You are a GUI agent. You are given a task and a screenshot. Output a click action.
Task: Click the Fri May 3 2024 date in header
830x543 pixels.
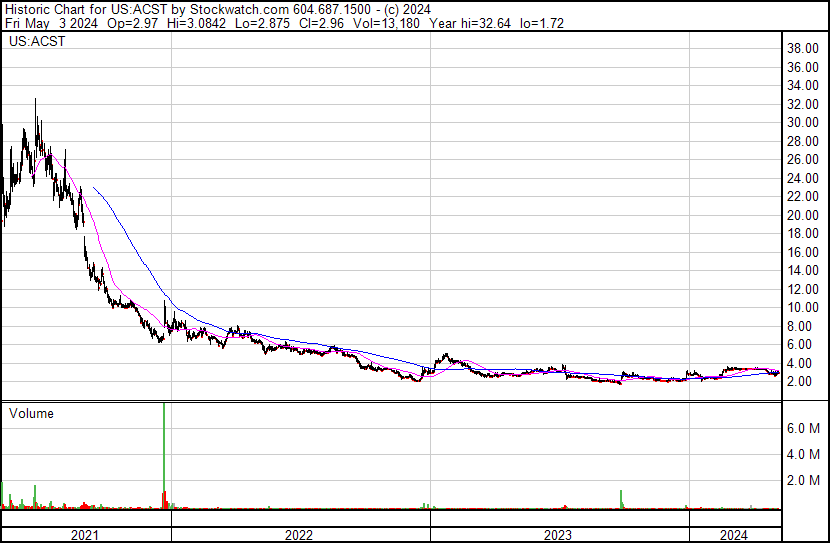click(51, 23)
